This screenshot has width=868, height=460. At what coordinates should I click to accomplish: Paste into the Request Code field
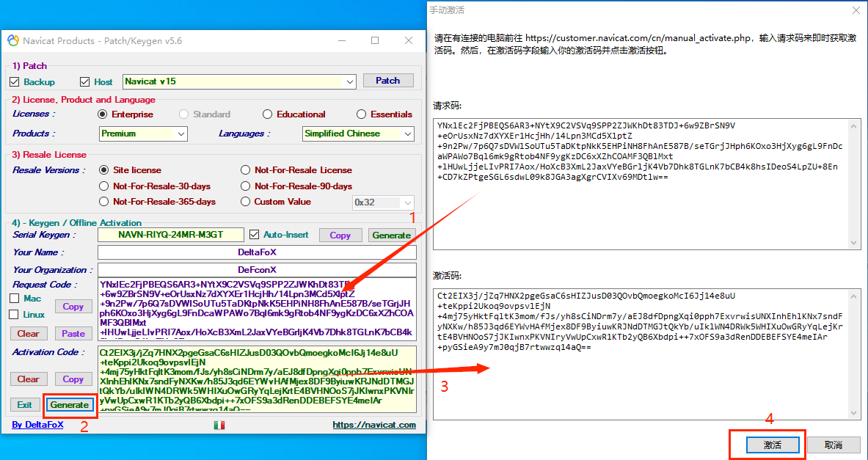73,333
